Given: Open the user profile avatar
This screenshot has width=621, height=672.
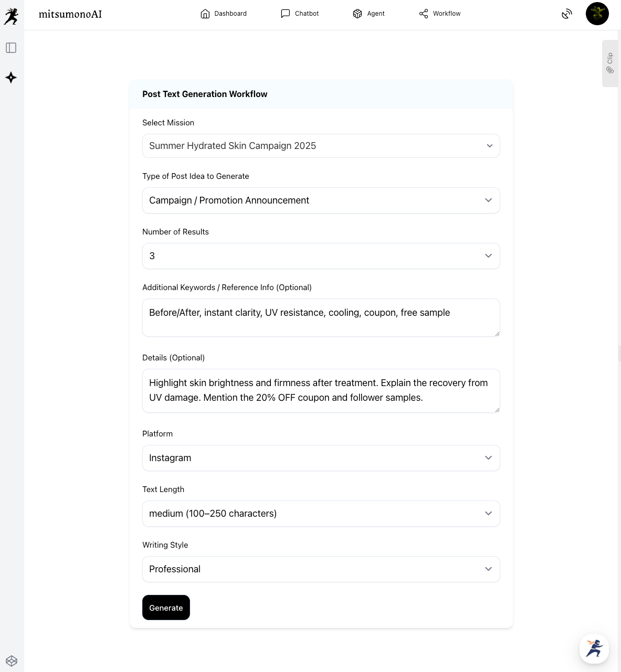Looking at the screenshot, I should 597,14.
